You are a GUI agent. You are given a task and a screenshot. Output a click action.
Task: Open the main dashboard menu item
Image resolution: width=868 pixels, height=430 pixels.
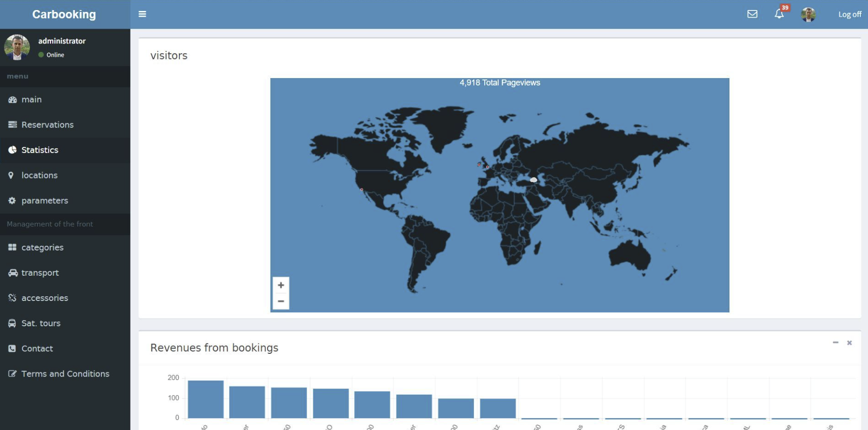pos(31,100)
